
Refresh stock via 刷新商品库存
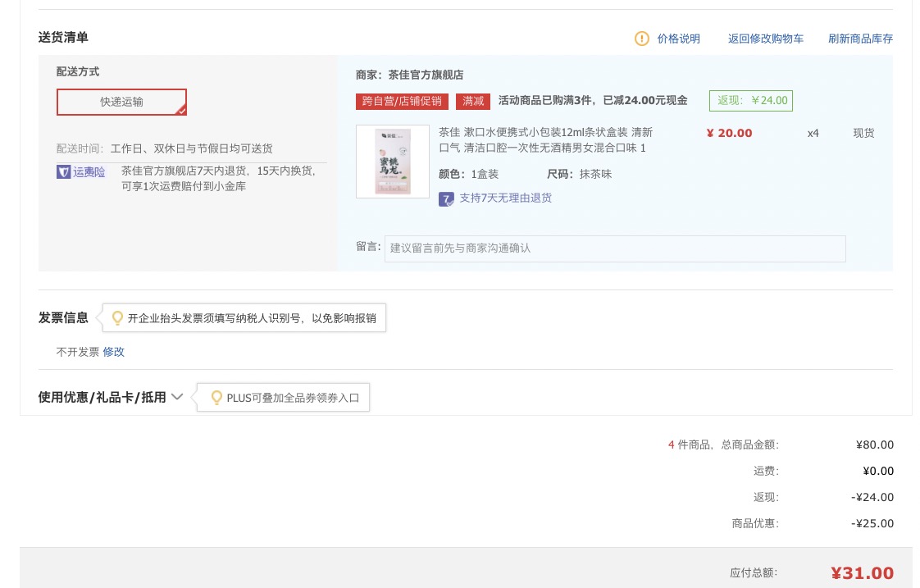[860, 39]
